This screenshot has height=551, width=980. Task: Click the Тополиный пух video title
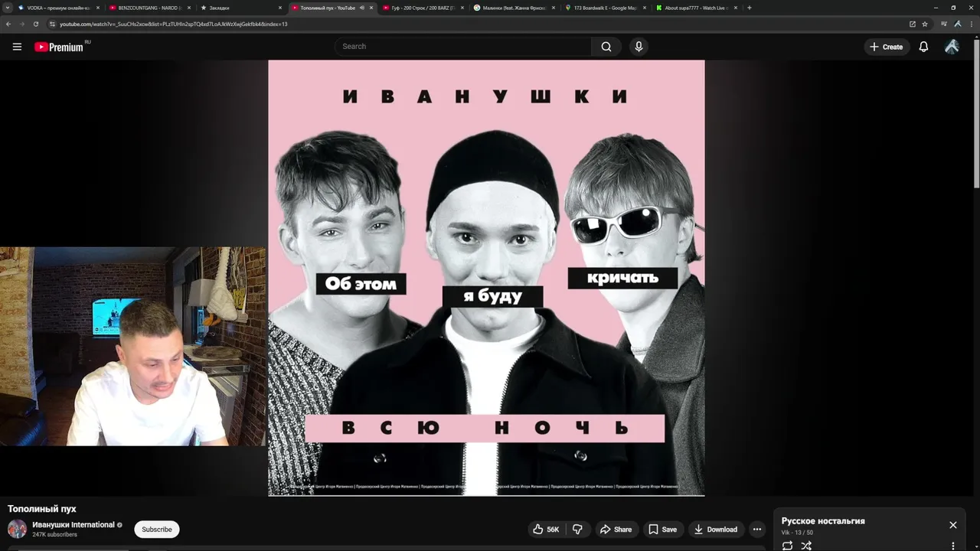[42, 509]
